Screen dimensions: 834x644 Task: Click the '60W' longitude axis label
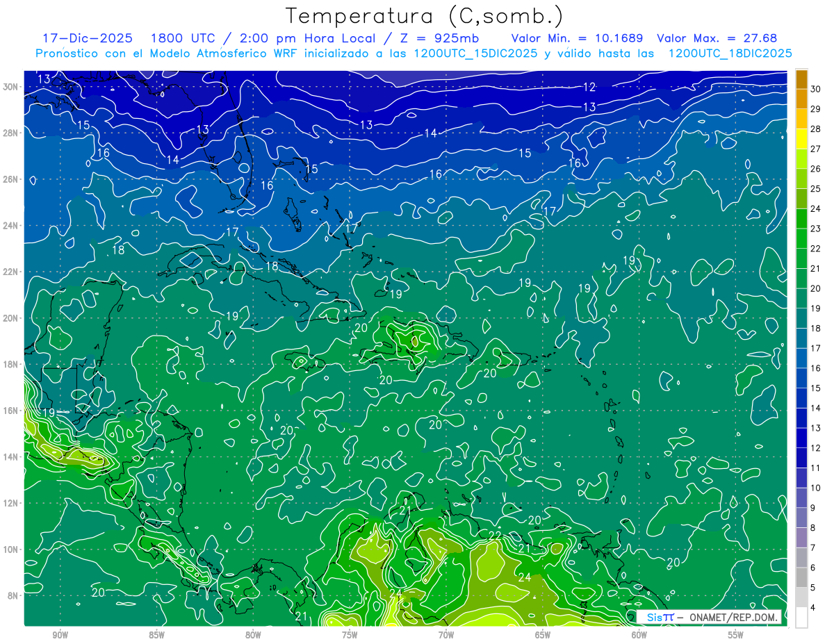[639, 635]
